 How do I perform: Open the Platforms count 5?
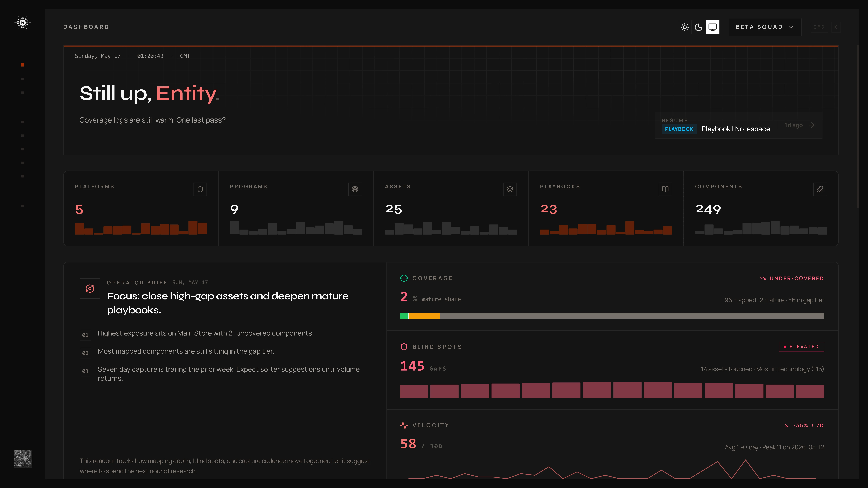[79, 209]
